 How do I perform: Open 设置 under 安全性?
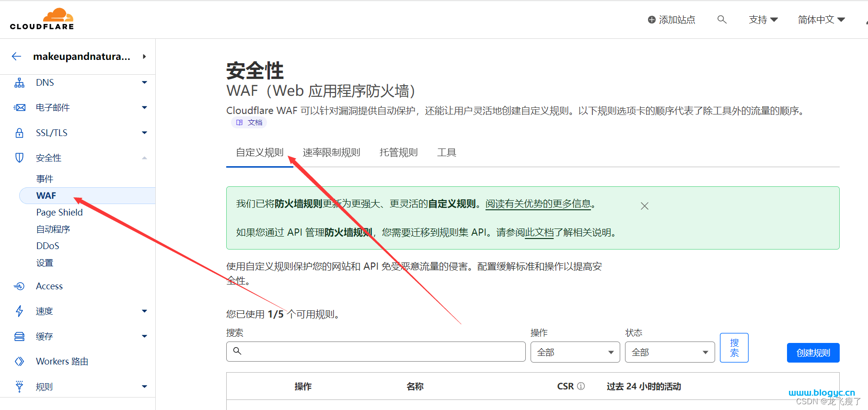tap(45, 263)
